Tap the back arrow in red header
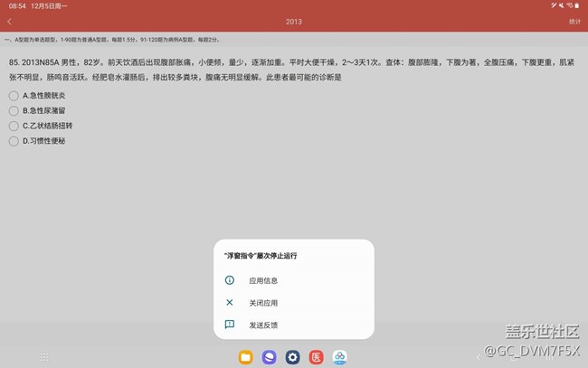The width and height of the screenshot is (588, 368). click(9, 21)
